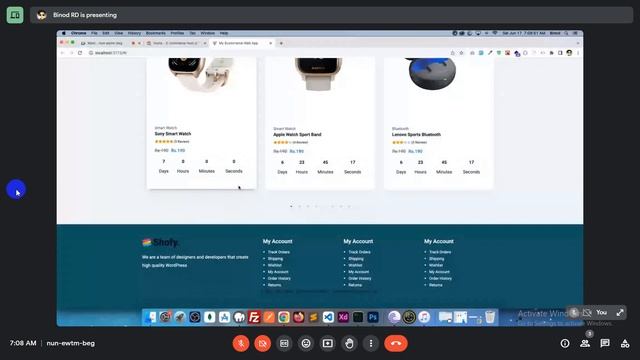Launch Adobe XD from the dock
The width and height of the screenshot is (640, 360).
343,317
